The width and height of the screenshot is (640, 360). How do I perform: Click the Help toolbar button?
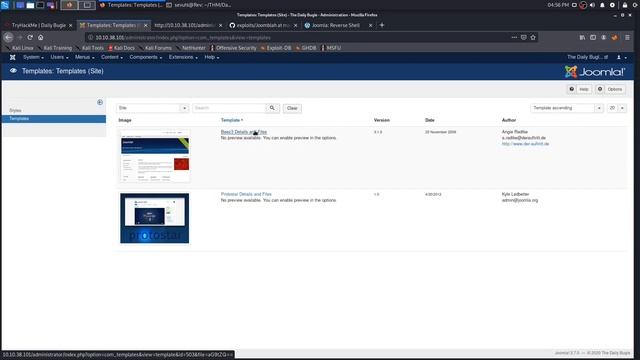[x=579, y=89]
